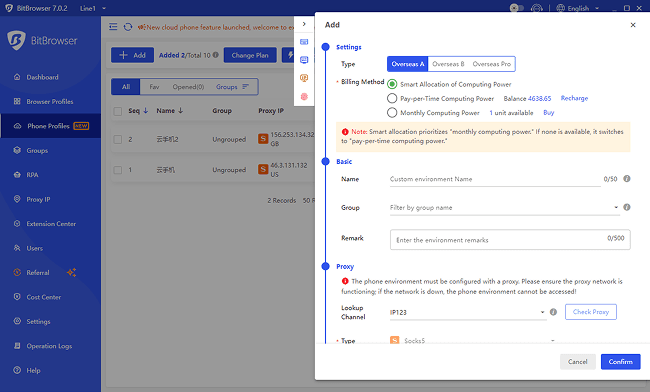Screen dimensions: 650x392
Task: Click the blue monitor icon in floating strip
Action: (304, 60)
